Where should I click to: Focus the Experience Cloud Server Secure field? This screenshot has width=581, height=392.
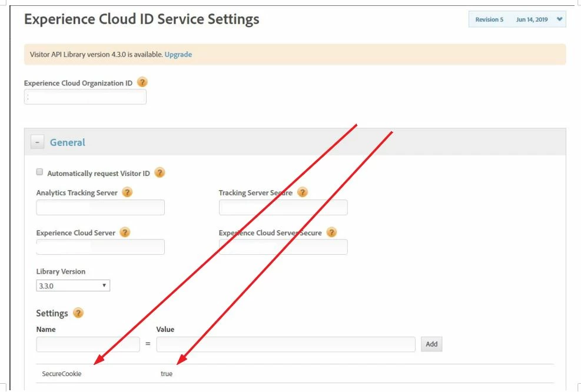click(283, 247)
